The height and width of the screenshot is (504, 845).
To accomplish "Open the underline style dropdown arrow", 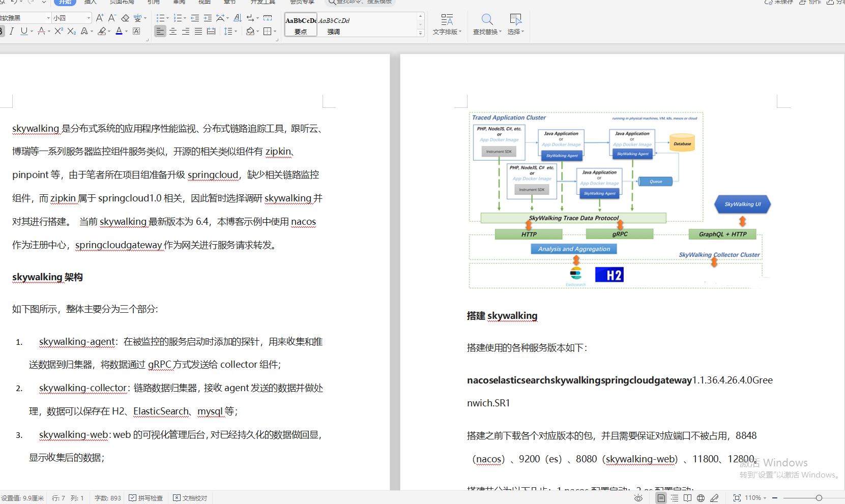I will click(x=32, y=32).
